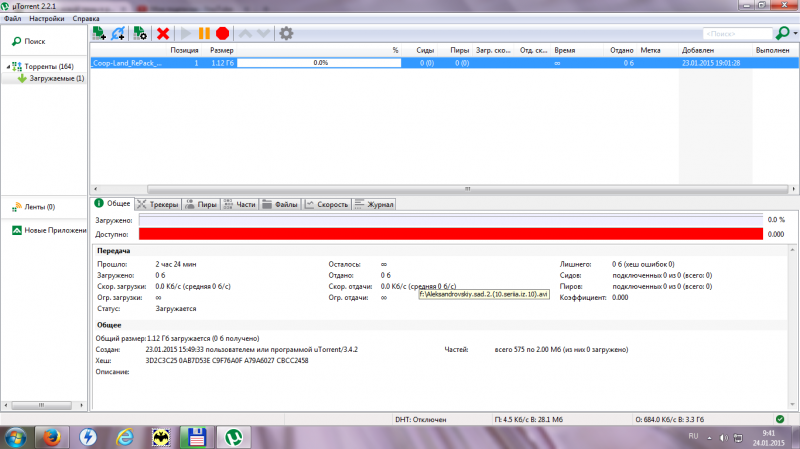The width and height of the screenshot is (800, 449).
Task: Switch to the Общее tab
Action: tap(113, 204)
